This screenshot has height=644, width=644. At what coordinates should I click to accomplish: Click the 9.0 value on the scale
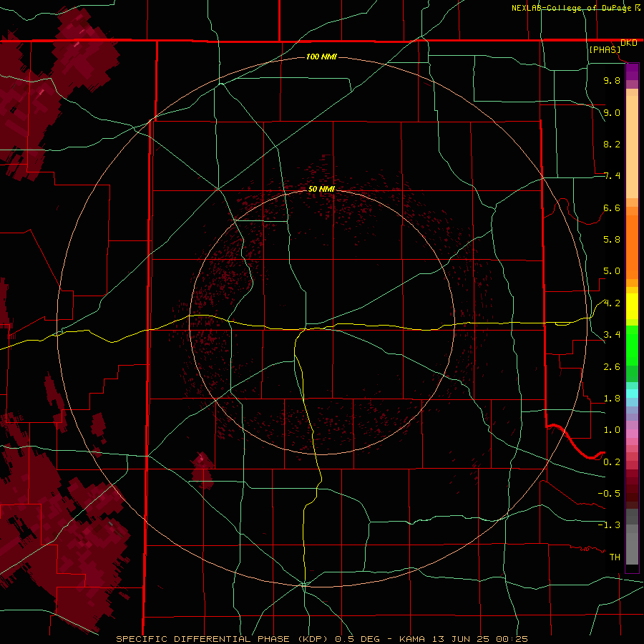coord(612,112)
